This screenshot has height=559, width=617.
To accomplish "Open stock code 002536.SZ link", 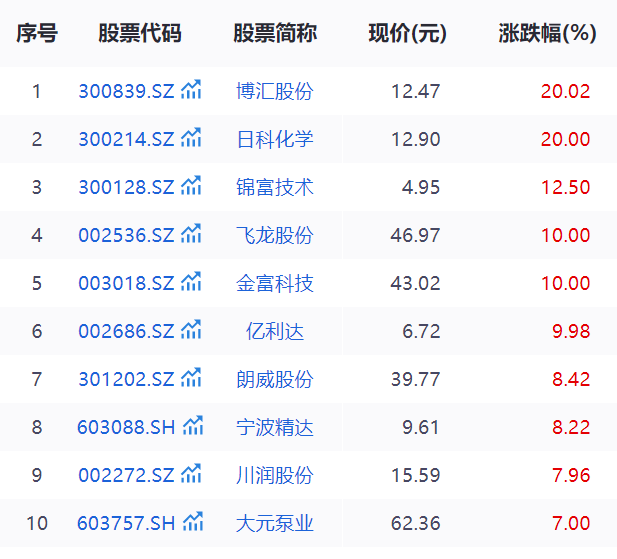I will (126, 235).
